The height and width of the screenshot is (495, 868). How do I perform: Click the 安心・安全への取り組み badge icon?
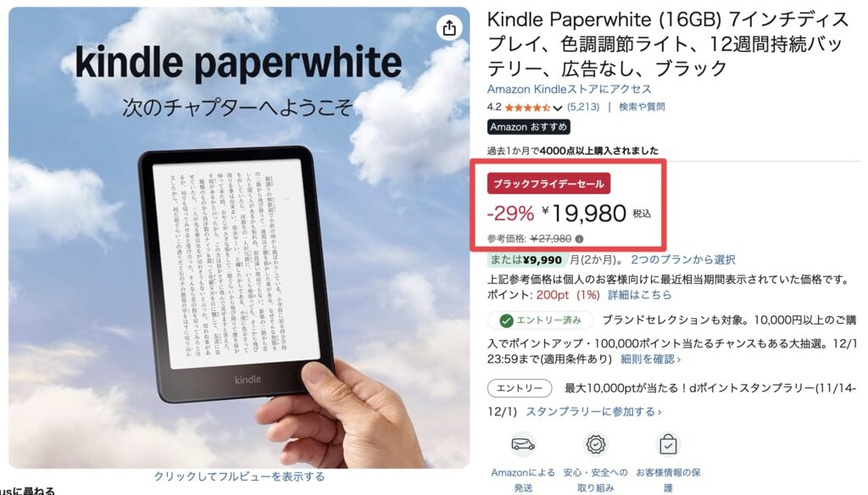pyautogui.click(x=596, y=445)
